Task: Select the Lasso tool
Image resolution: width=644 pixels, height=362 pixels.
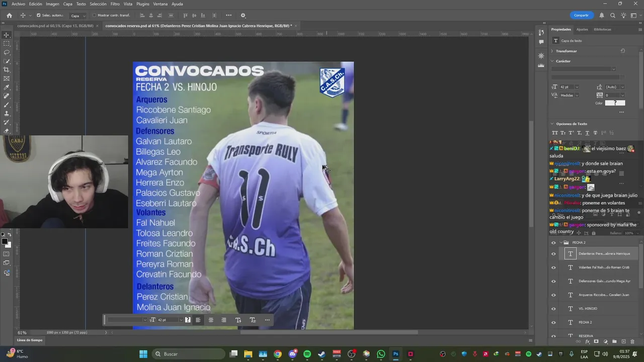Action: pyautogui.click(x=7, y=52)
